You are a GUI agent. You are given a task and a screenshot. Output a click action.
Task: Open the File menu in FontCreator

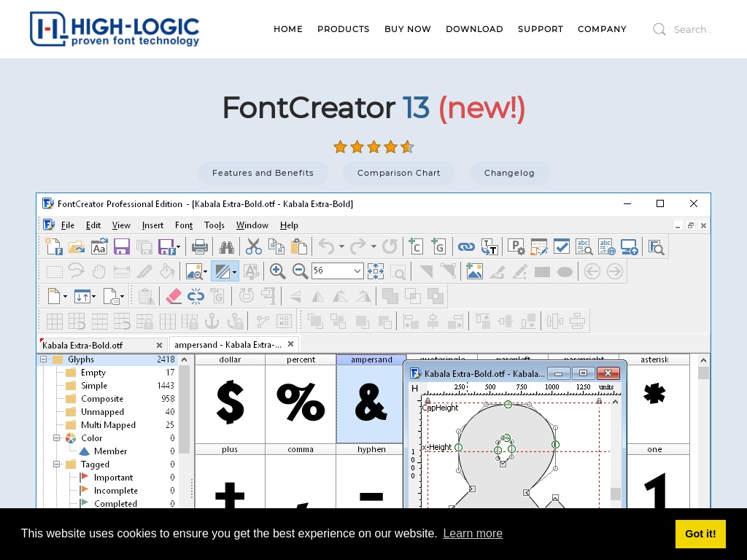click(x=68, y=225)
